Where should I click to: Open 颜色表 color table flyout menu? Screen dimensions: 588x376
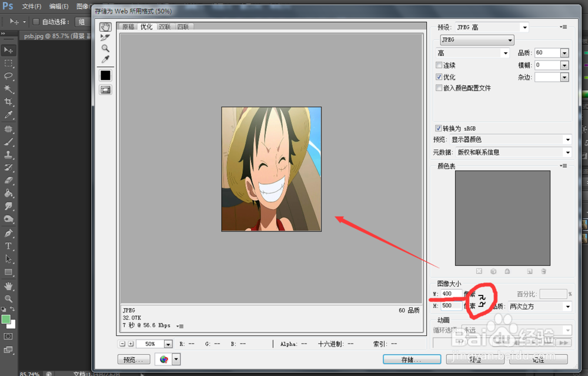[563, 166]
